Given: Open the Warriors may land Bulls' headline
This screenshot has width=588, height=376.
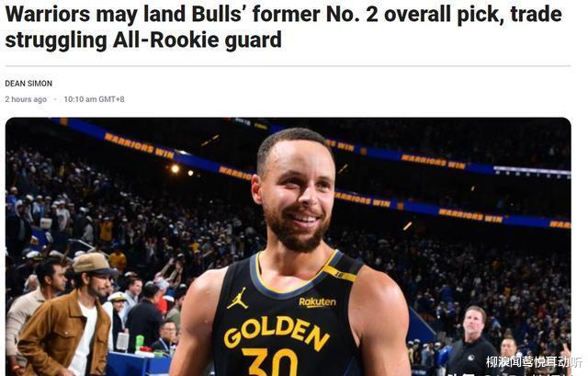Looking at the screenshot, I should tap(284, 27).
